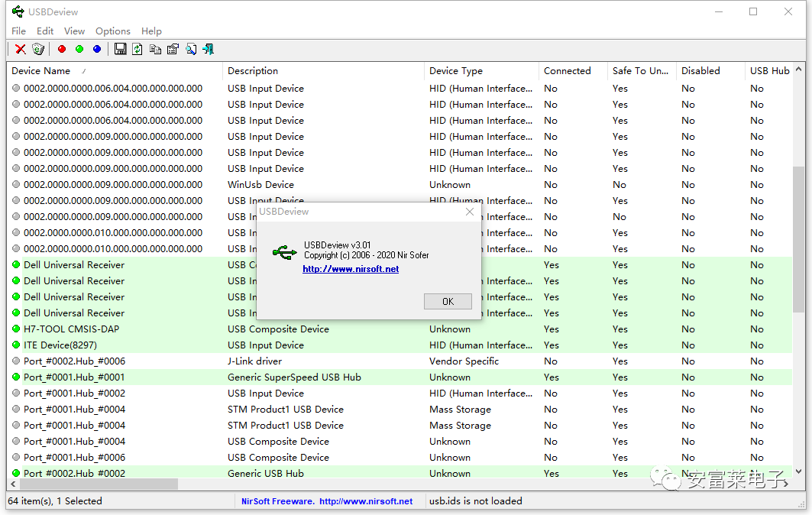
Task: Open the Properties toolbar icon
Action: 173,49
